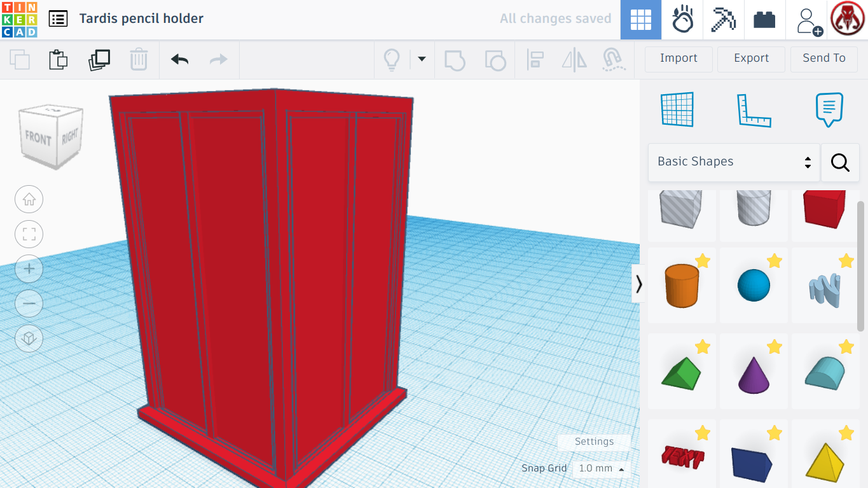The height and width of the screenshot is (488, 868).
Task: Click the Home view button
Action: tap(29, 200)
